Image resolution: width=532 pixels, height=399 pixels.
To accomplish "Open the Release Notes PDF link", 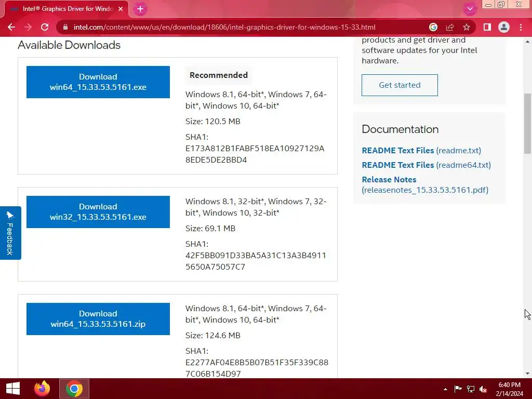I will point(425,184).
